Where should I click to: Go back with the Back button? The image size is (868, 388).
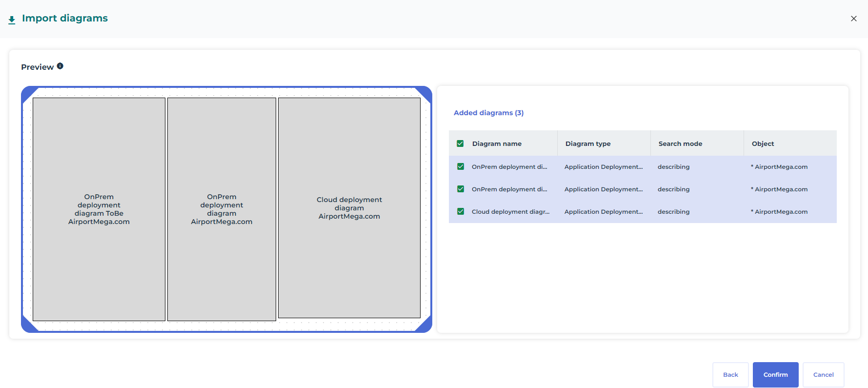tap(730, 375)
